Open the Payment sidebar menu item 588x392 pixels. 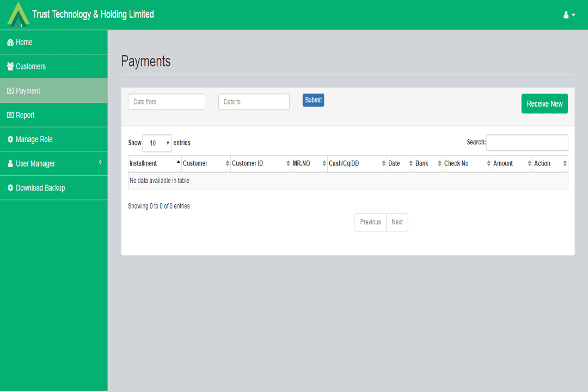pyautogui.click(x=53, y=91)
